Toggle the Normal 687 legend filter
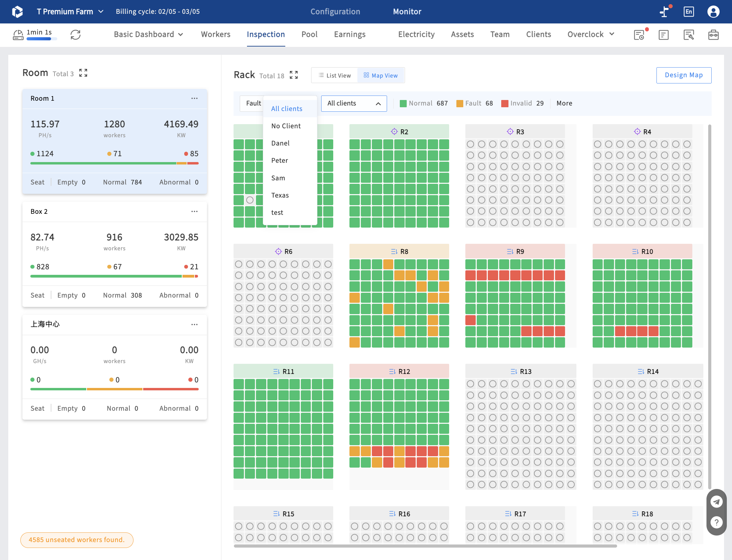 coord(424,103)
